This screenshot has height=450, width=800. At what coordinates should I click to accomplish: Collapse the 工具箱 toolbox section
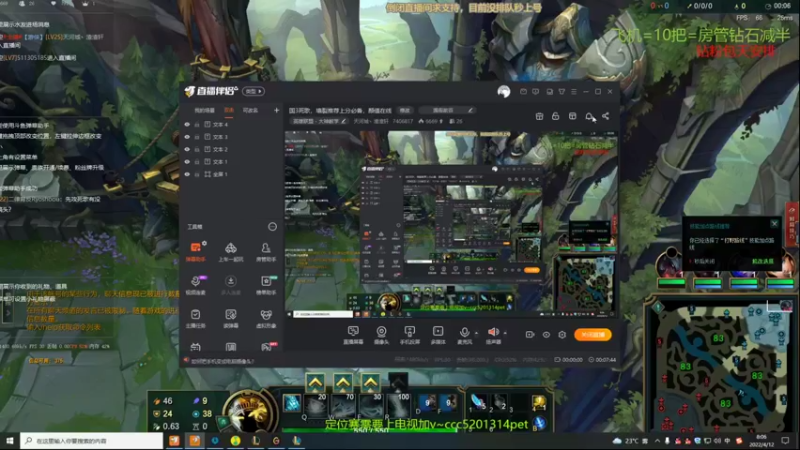coord(272,227)
